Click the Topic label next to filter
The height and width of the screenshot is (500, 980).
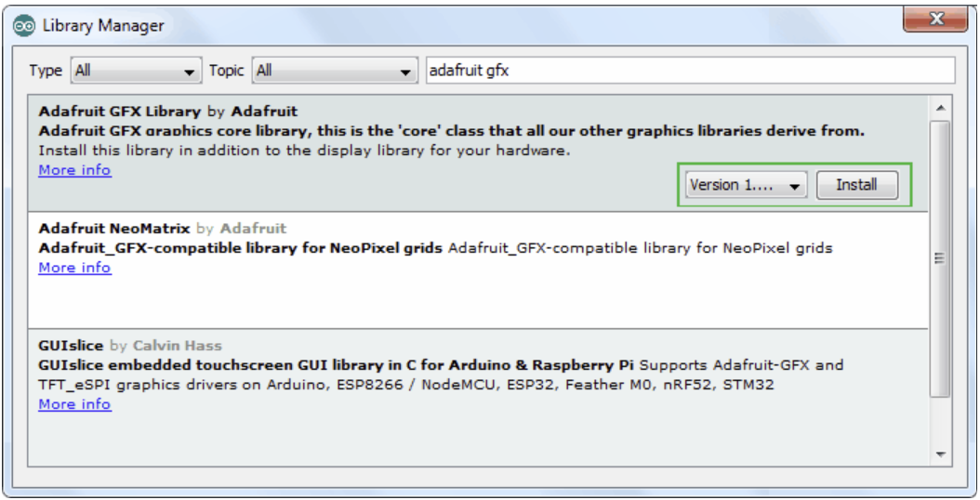coord(226,71)
